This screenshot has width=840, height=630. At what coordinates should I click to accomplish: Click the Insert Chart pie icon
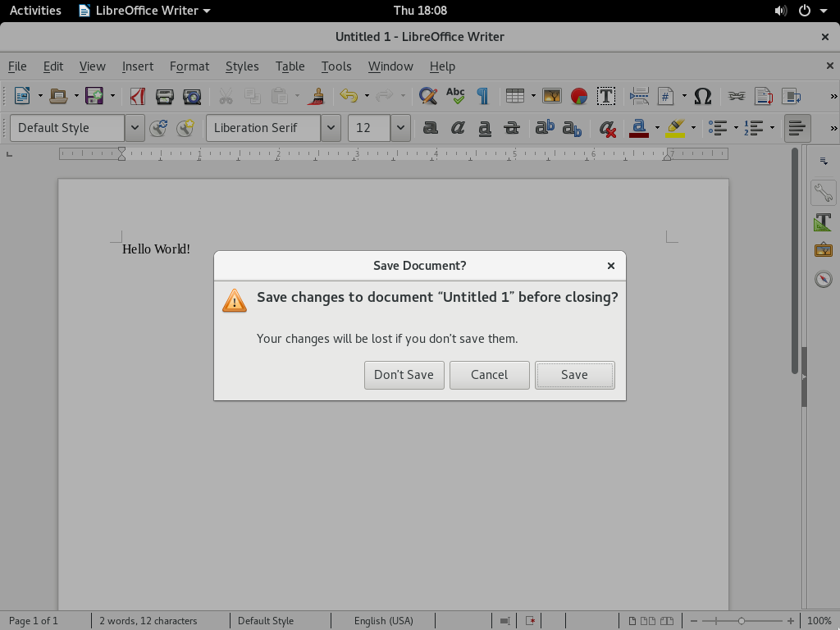point(579,96)
